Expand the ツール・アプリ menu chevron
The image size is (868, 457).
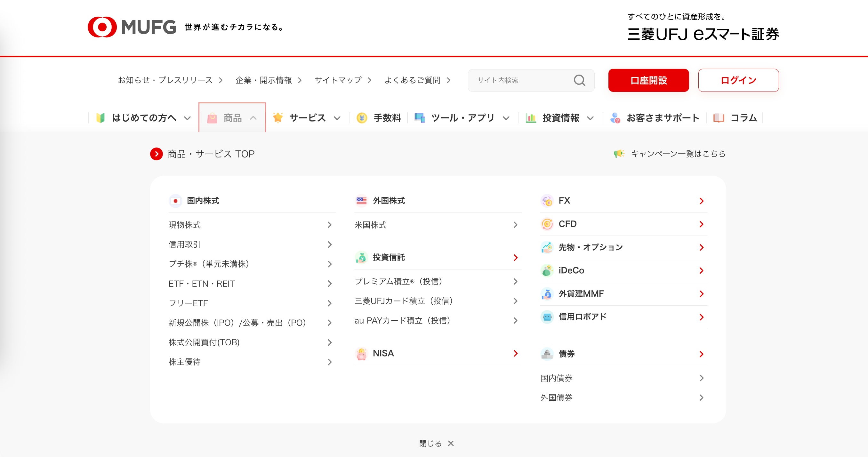(x=506, y=118)
